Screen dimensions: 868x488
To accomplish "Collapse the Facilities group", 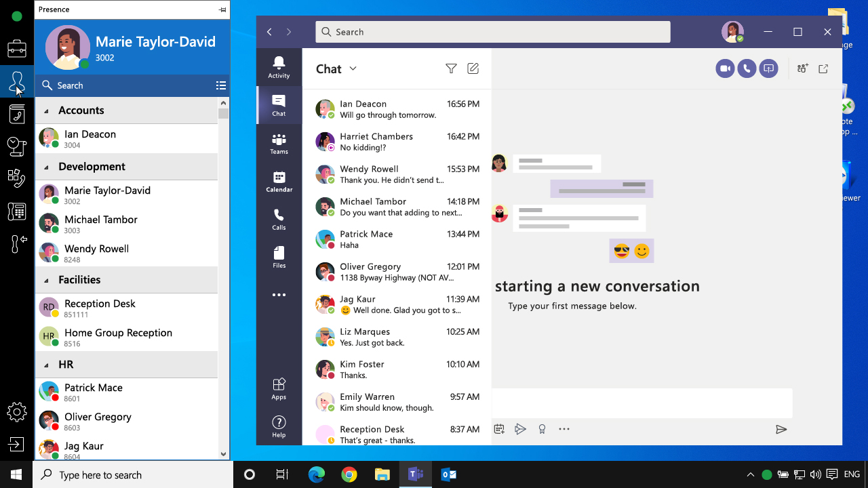I will [x=47, y=280].
